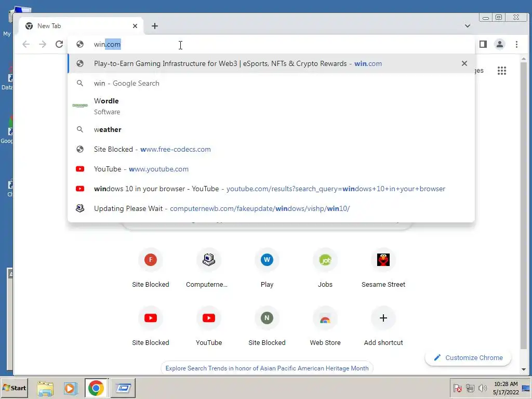Open Chrome's three-dot menu
532x399 pixels.
[516, 44]
